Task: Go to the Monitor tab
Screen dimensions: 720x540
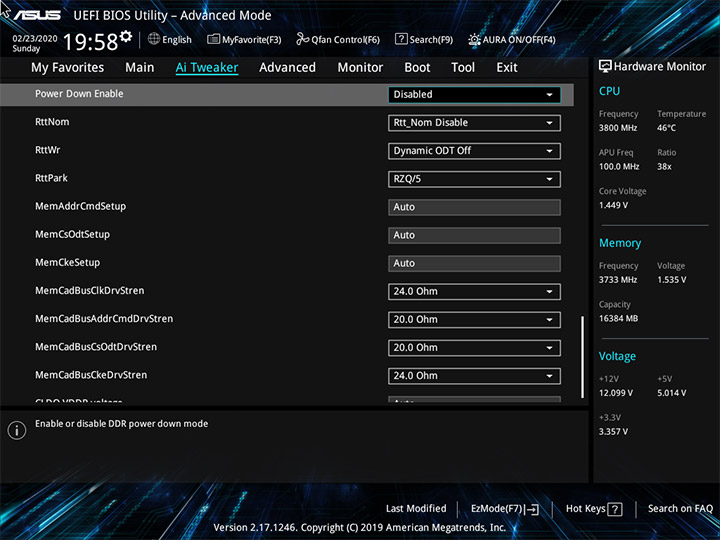Action: (360, 68)
